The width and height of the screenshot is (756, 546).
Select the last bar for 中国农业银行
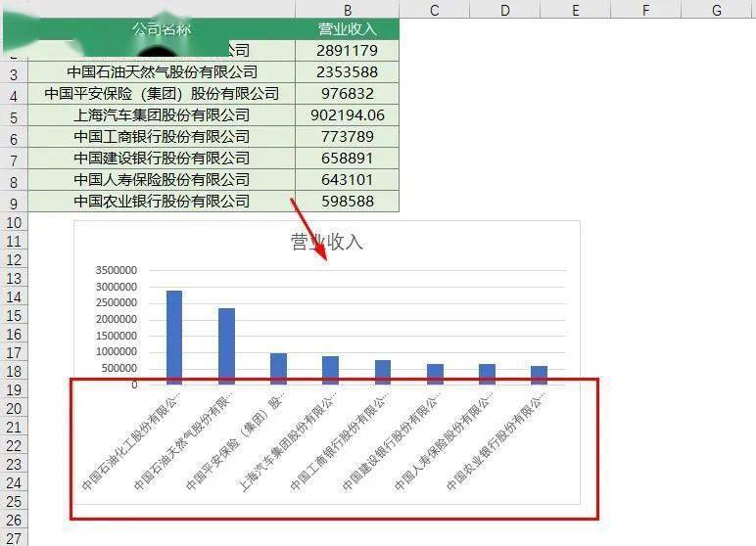pos(539,375)
